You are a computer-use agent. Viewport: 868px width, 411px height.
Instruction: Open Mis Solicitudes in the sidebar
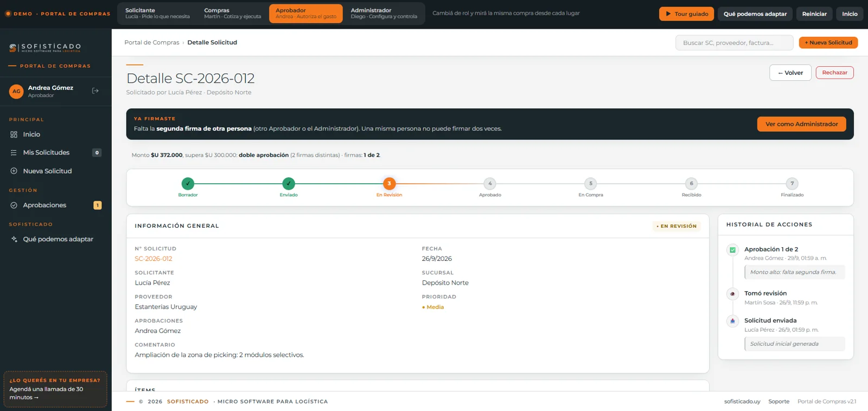[x=56, y=153]
